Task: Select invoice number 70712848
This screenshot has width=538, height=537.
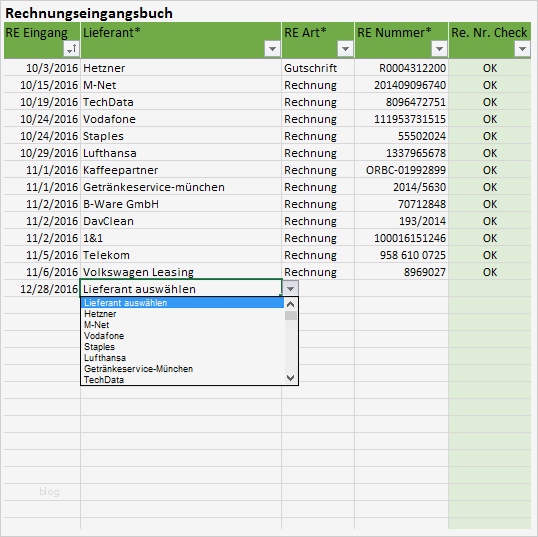Action: (x=401, y=204)
